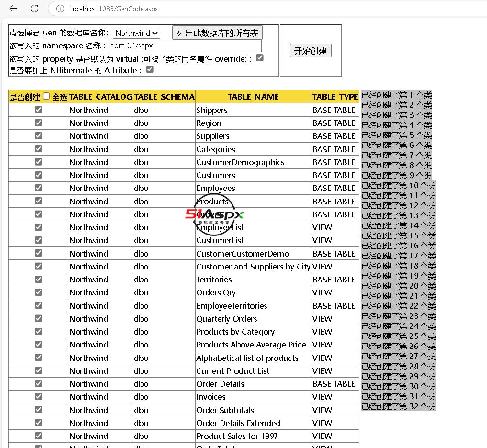
Task: Click the 是否创建 header label
Action: [x=25, y=97]
